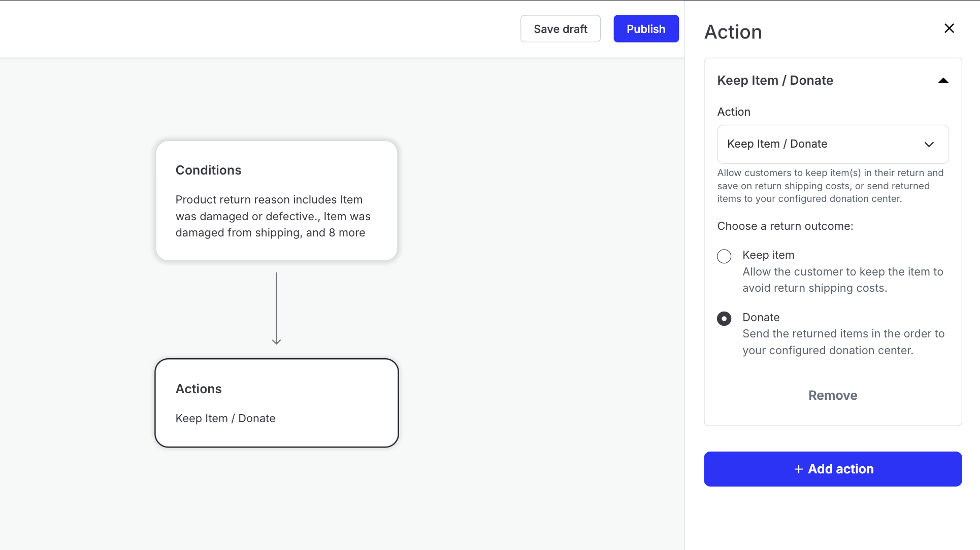Viewport: 980px width, 550px height.
Task: Click the Keep Item / Donate section heading
Action: tap(775, 81)
